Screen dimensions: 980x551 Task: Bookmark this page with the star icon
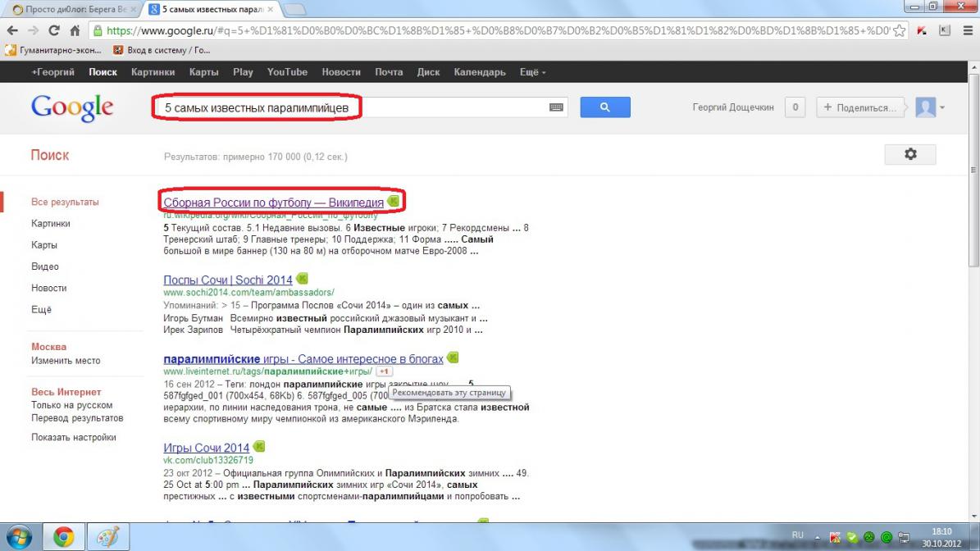pyautogui.click(x=899, y=30)
